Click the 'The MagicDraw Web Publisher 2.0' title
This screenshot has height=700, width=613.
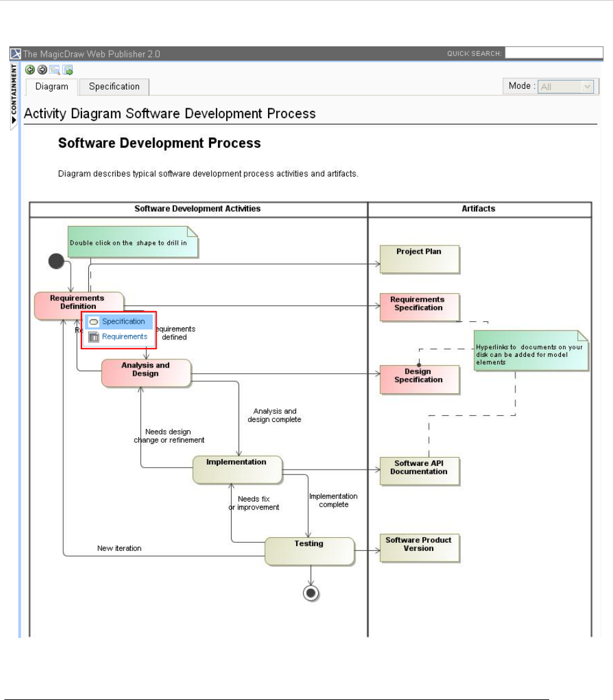coord(91,54)
